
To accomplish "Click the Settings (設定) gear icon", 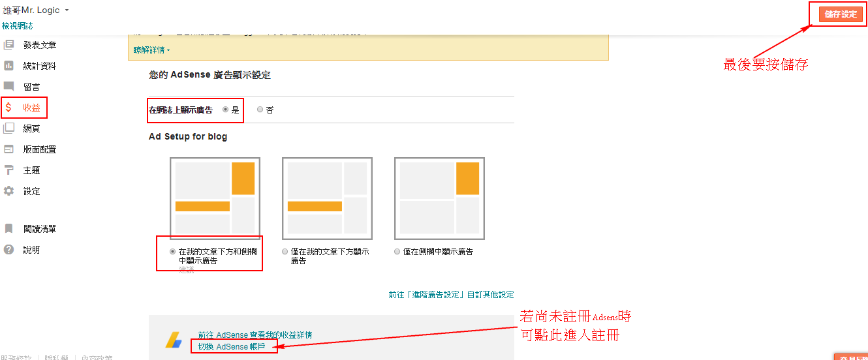I will tap(9, 191).
